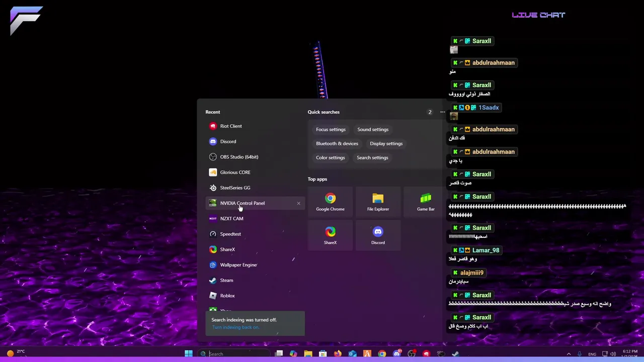This screenshot has height=362, width=644.
Task: Launch OBS Studio (64bit) from Recent
Action: coord(255,157)
